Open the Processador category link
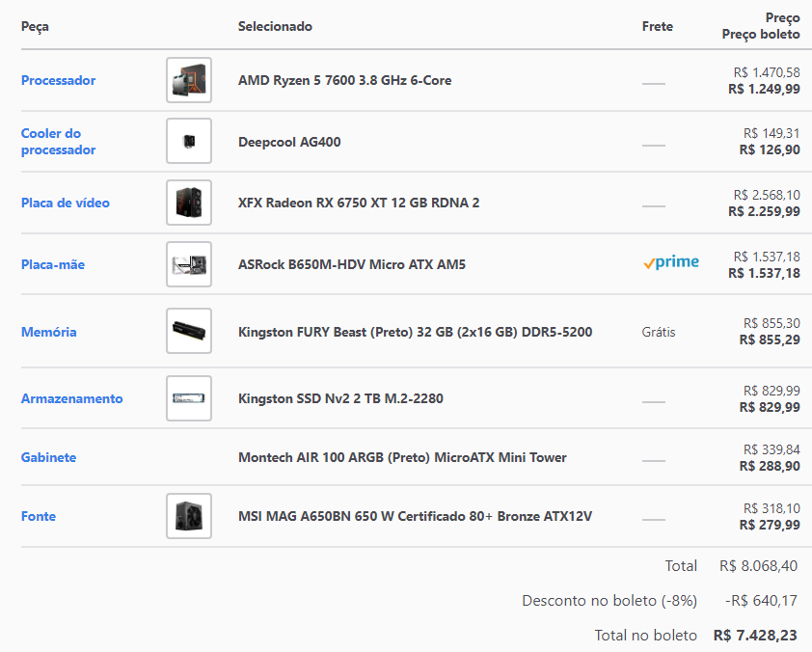 58,80
